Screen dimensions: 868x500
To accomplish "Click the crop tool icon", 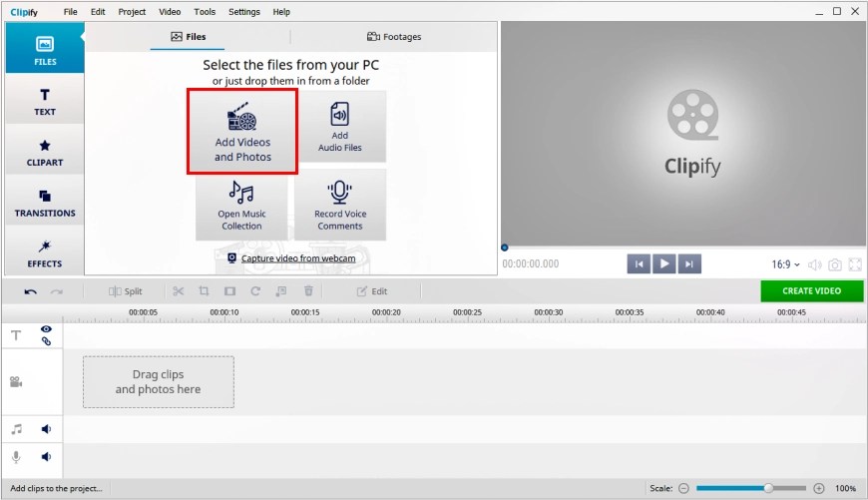I will (x=204, y=291).
